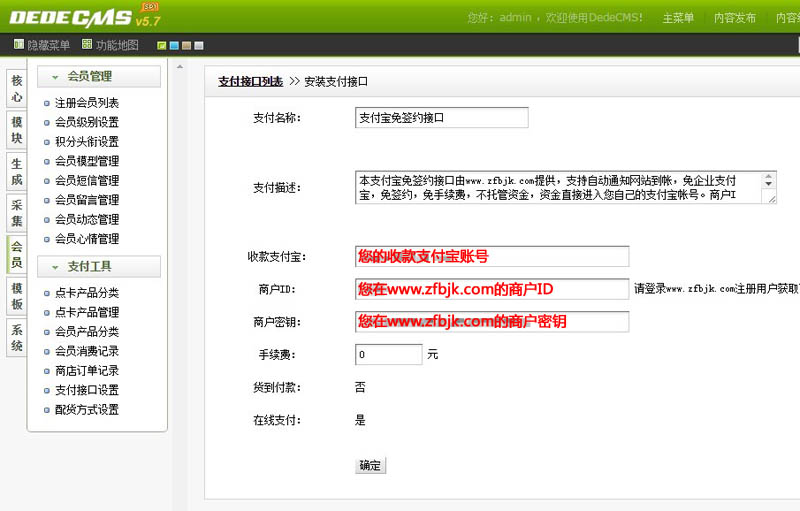The width and height of the screenshot is (800, 511).
Task: Open 会员模型管理
Action: (87, 161)
